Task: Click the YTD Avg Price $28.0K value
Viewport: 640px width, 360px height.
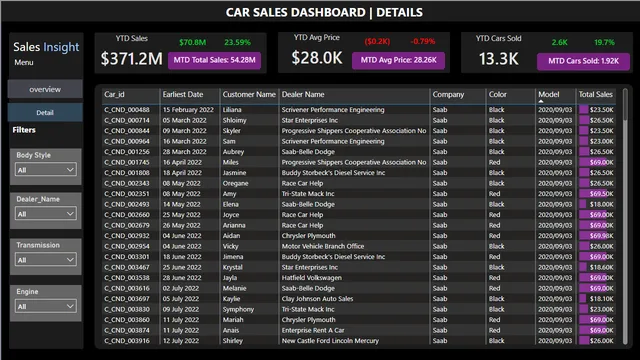Action: click(317, 58)
